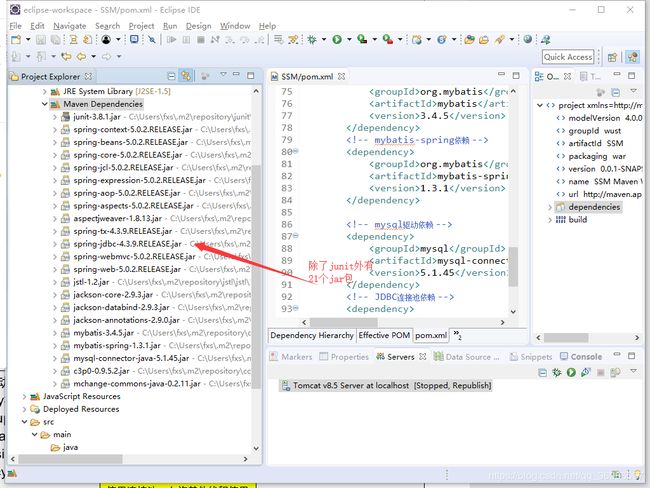Expand the junit-3.8.1.jar entry

(55, 117)
